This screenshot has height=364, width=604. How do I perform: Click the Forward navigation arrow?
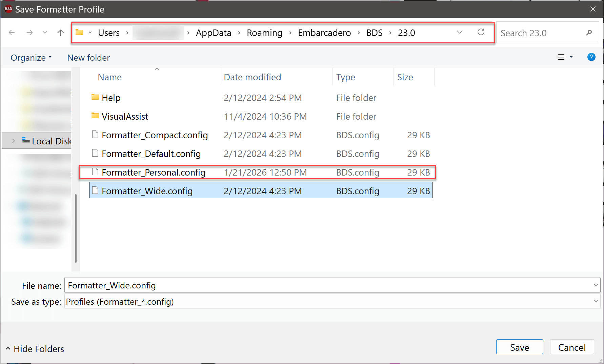coord(30,33)
